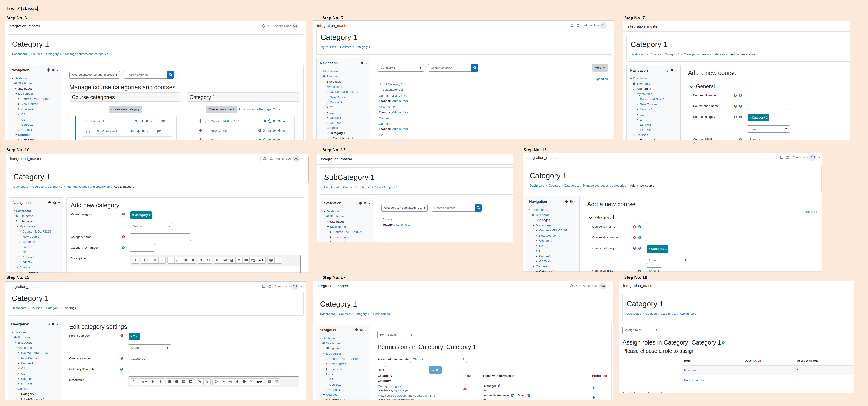Click Manager role link in Step 19
Image resolution: width=868 pixels, height=406 pixels.
coord(690,371)
